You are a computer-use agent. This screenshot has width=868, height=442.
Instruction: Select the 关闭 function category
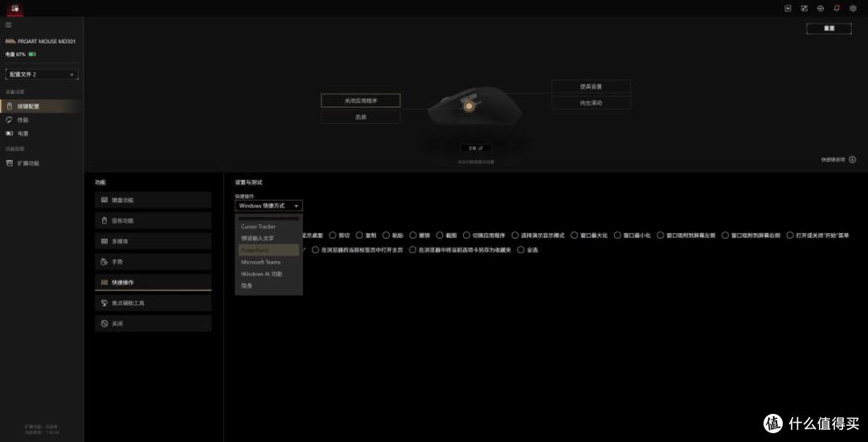tap(153, 324)
